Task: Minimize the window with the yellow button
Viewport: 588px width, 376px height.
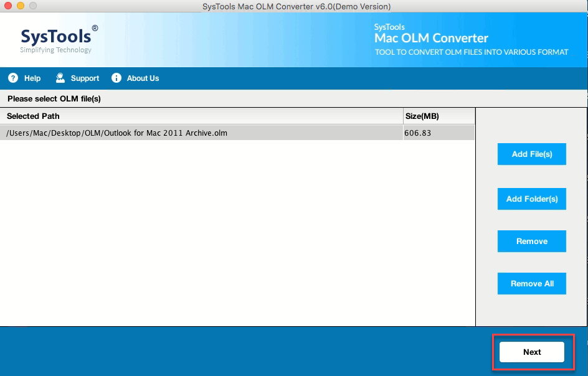Action: 21,6
